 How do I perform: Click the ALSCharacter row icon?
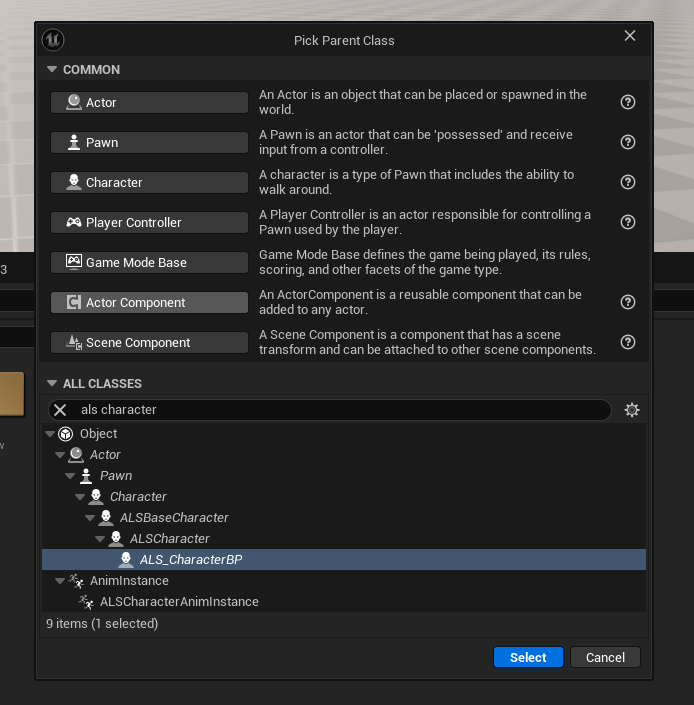tap(116, 538)
